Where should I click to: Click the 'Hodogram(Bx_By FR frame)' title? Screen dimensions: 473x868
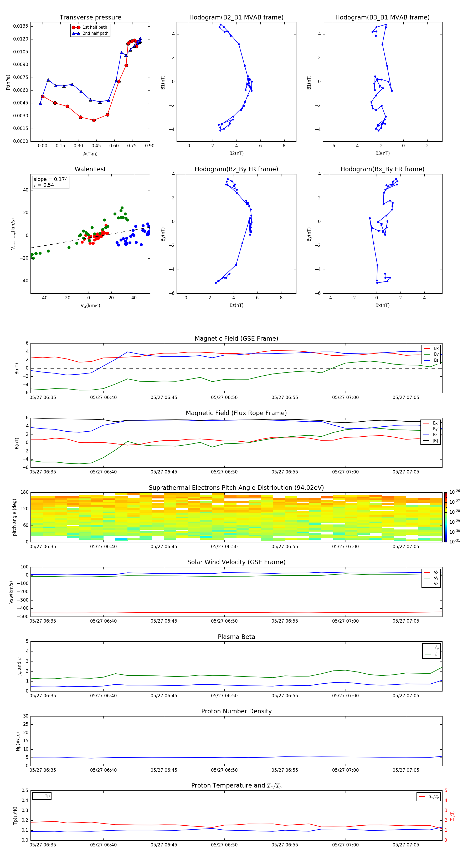click(x=382, y=169)
